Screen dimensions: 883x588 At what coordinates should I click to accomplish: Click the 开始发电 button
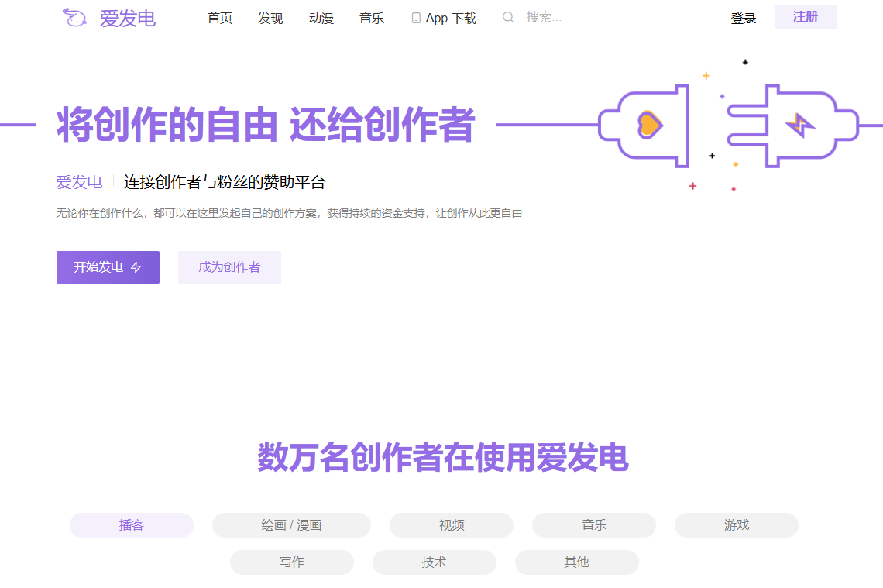point(108,267)
